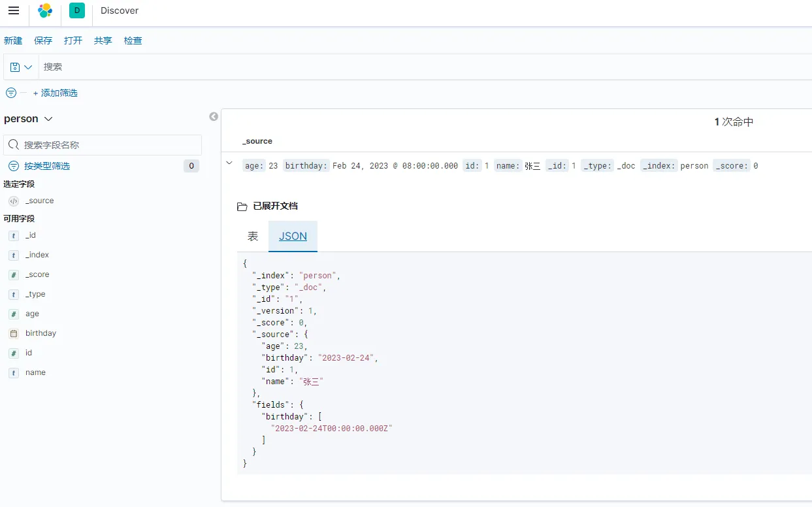This screenshot has width=812, height=507.
Task: Click the 可用字段 section label
Action: [x=19, y=219]
